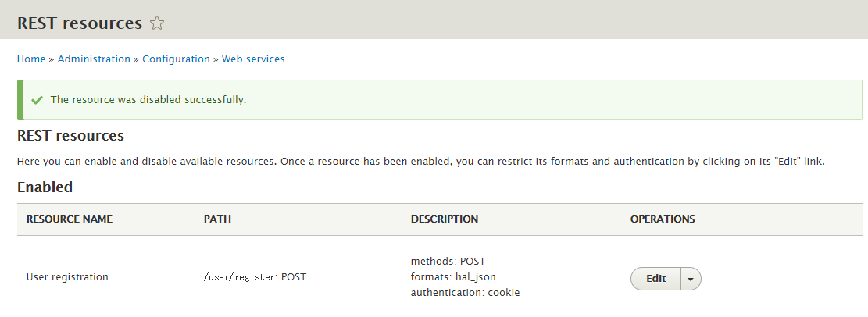
Task: Click the star shortcut icon beside the title
Action: (157, 23)
